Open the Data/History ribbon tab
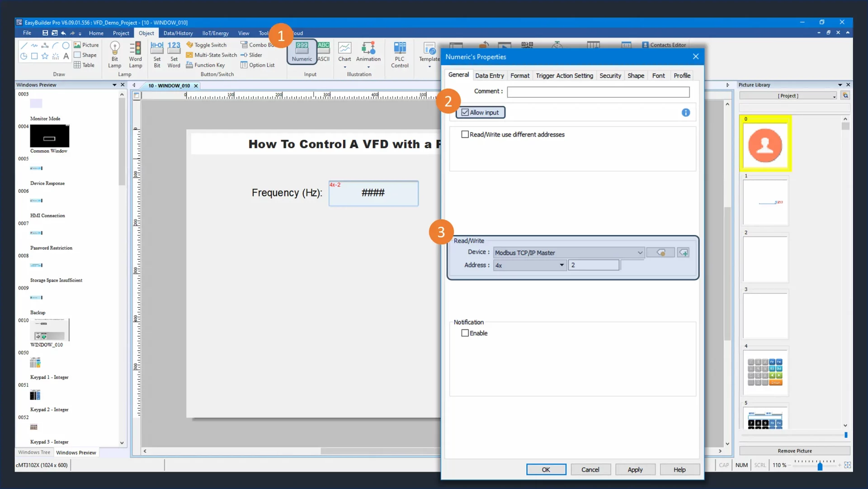 click(178, 33)
